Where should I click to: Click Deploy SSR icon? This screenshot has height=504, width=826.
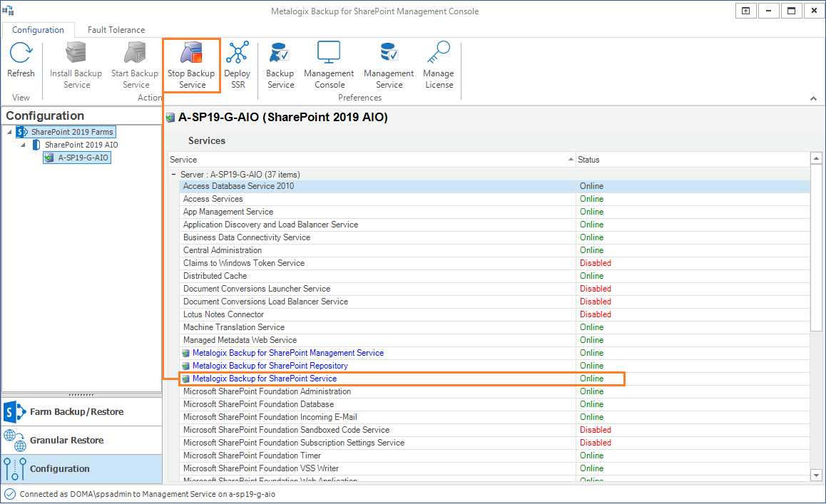coord(237,53)
